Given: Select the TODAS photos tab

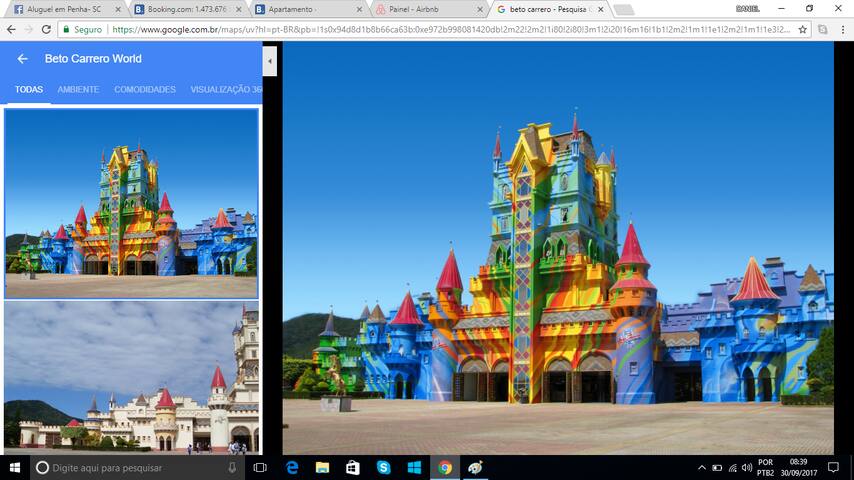Looking at the screenshot, I should pos(29,89).
